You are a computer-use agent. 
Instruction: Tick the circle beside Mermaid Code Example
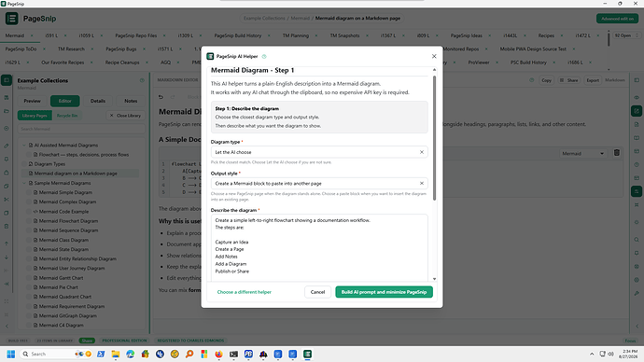[29, 212]
